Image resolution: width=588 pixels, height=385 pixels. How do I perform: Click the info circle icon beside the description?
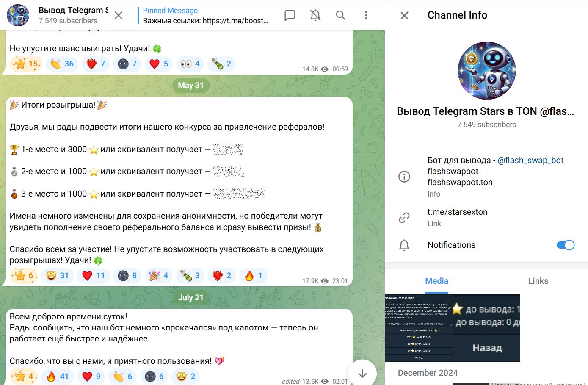click(x=404, y=177)
